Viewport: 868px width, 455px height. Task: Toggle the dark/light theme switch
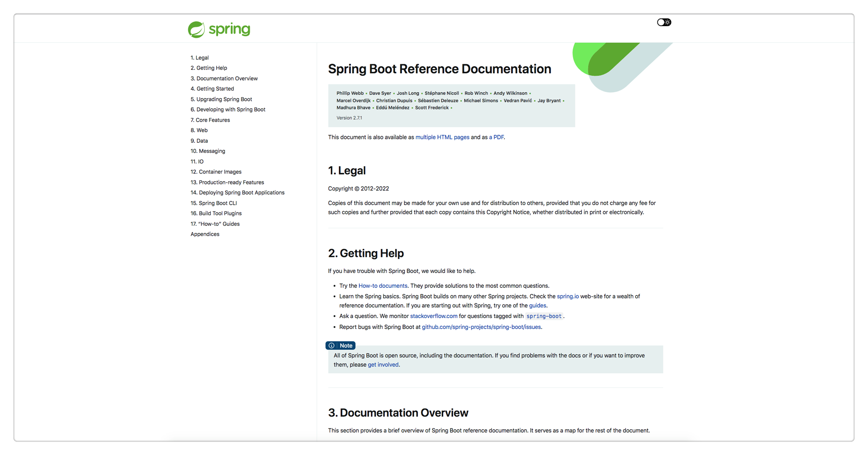[664, 22]
